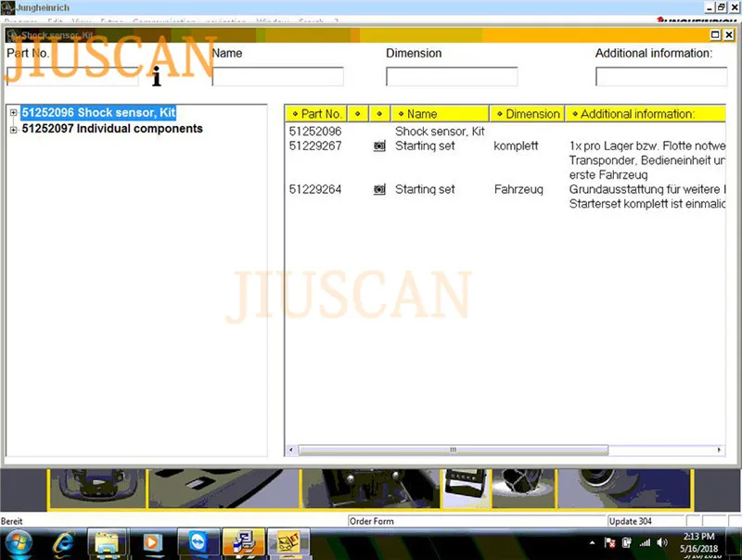Click the handheld display device thumbnail
Viewport: 742px width, 560px height.
pyautogui.click(x=467, y=489)
